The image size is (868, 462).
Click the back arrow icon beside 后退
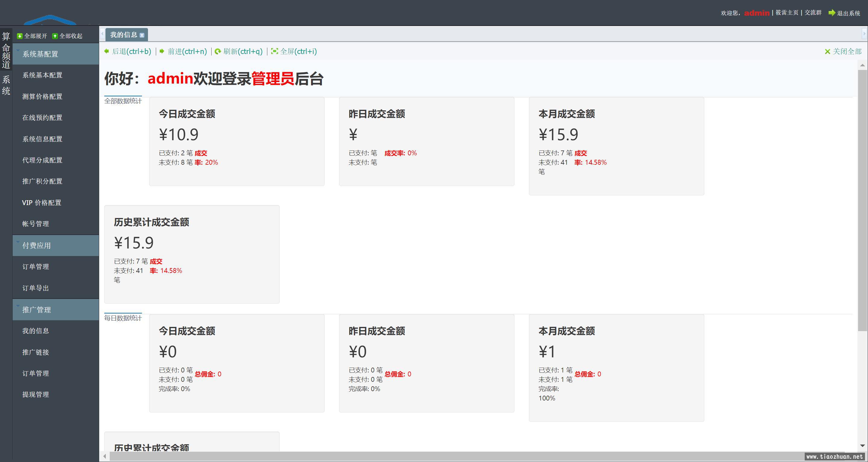coord(106,51)
